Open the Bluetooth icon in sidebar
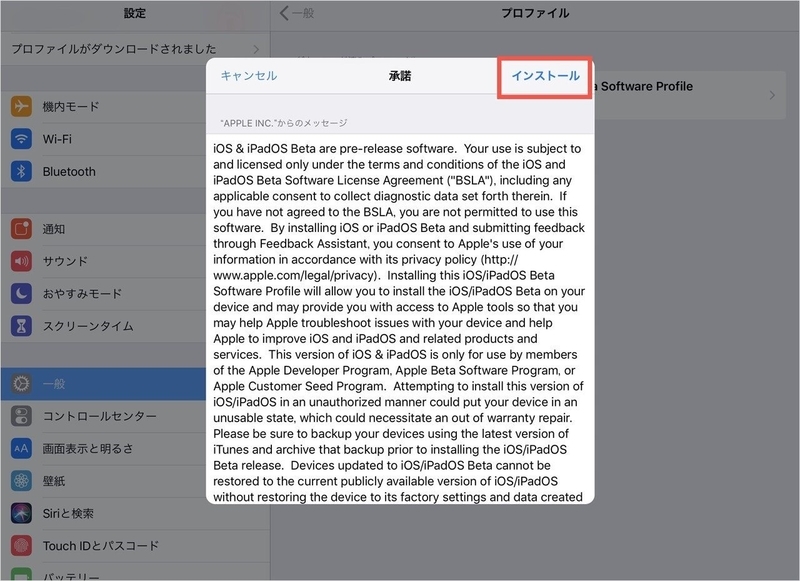 [21, 171]
